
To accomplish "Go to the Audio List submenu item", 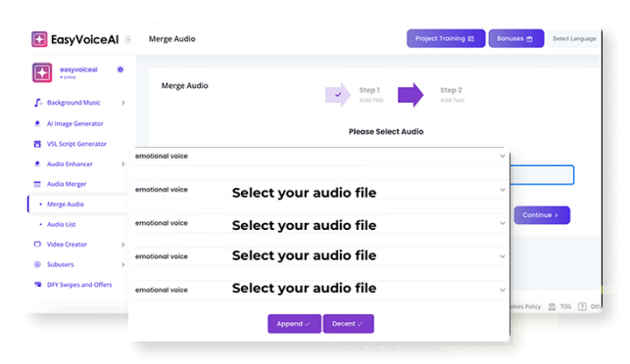I will pyautogui.click(x=62, y=224).
